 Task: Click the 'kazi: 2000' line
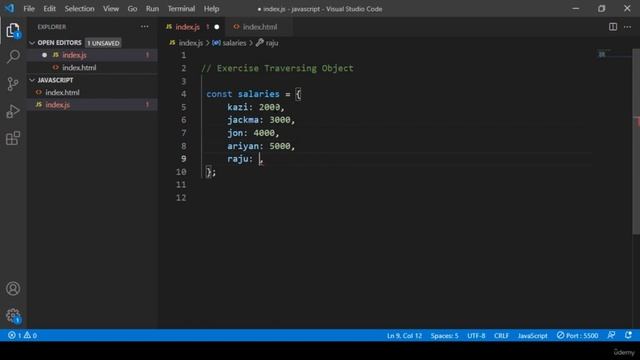[x=256, y=107]
